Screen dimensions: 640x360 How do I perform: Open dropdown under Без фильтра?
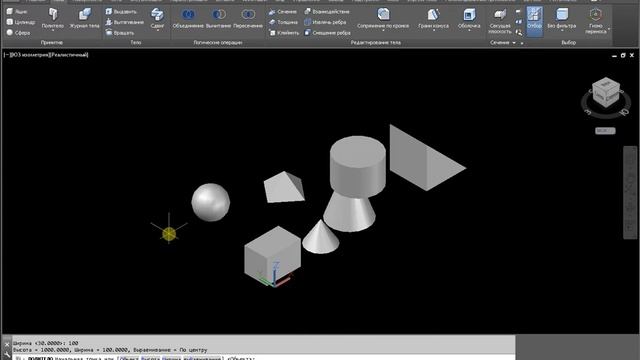[x=562, y=31]
